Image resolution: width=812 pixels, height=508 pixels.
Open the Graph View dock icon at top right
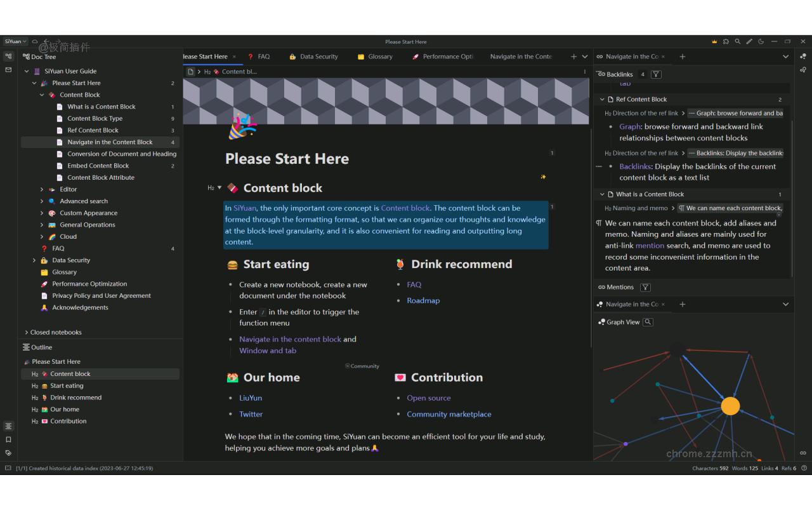coord(803,57)
